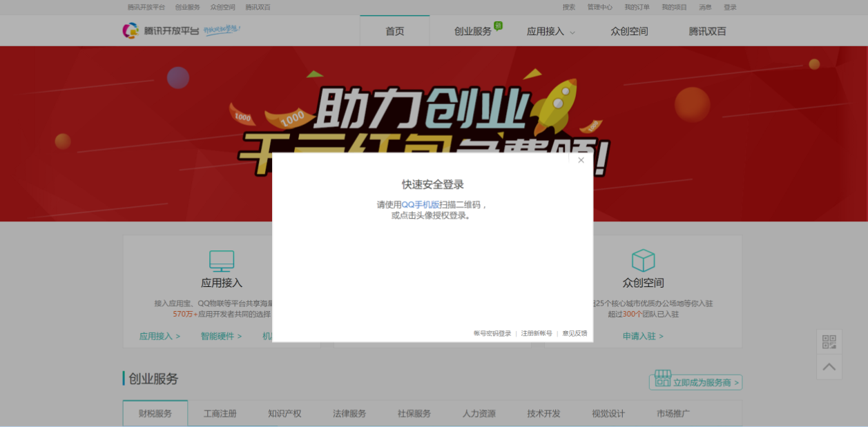Open 消息 in top bar
868x427 pixels.
[705, 7]
